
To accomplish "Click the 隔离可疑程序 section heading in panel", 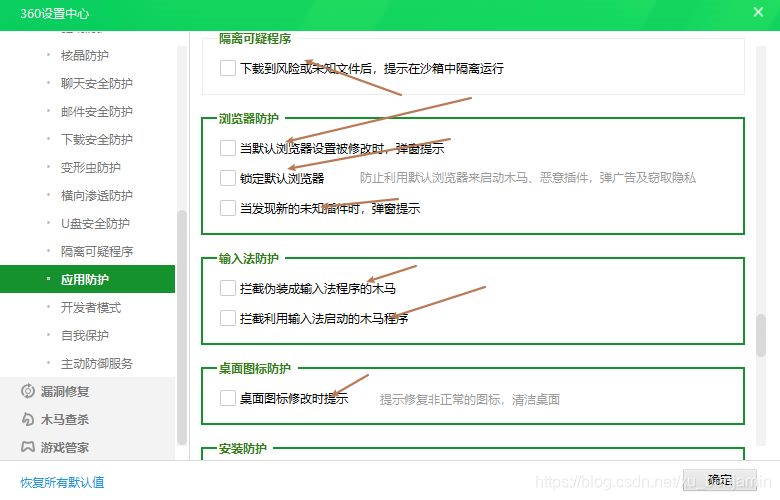I will [255, 38].
